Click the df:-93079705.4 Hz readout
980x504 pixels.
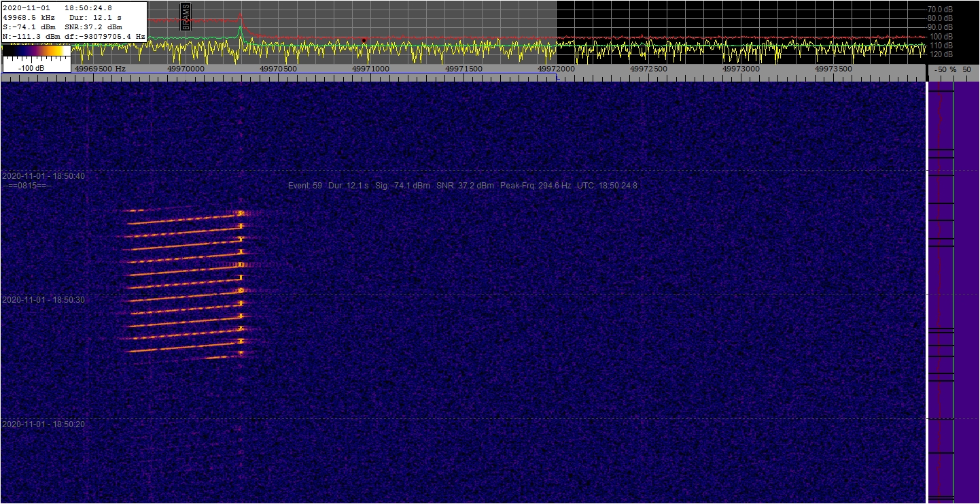click(104, 36)
